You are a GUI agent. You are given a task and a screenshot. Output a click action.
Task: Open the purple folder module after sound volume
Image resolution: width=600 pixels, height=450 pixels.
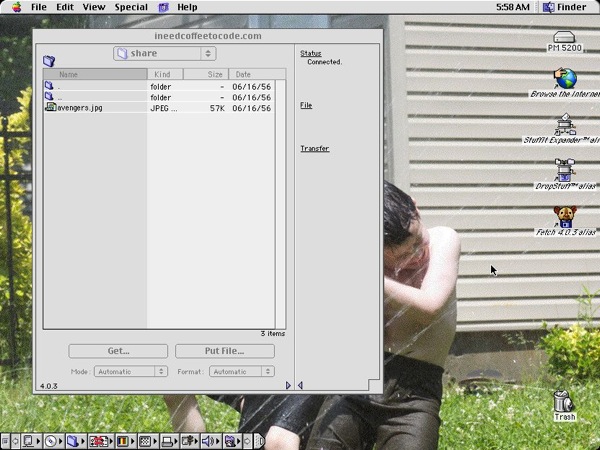point(232,441)
